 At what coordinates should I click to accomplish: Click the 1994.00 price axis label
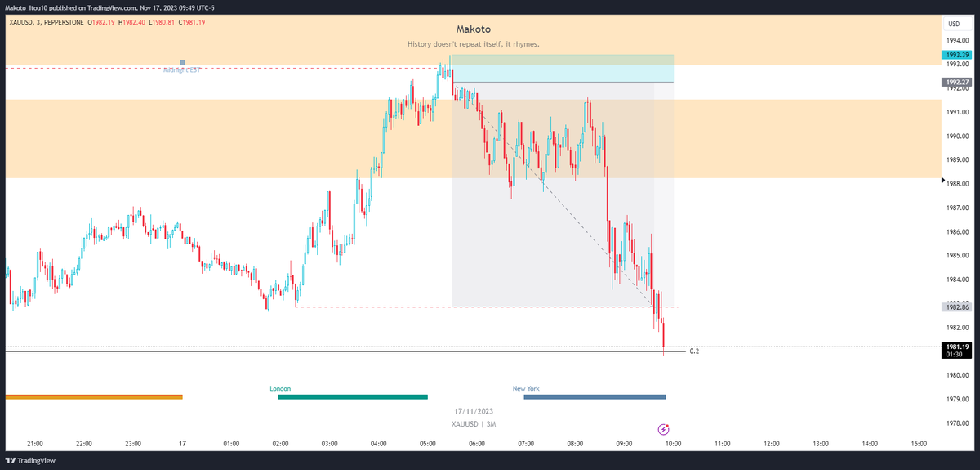pos(957,40)
